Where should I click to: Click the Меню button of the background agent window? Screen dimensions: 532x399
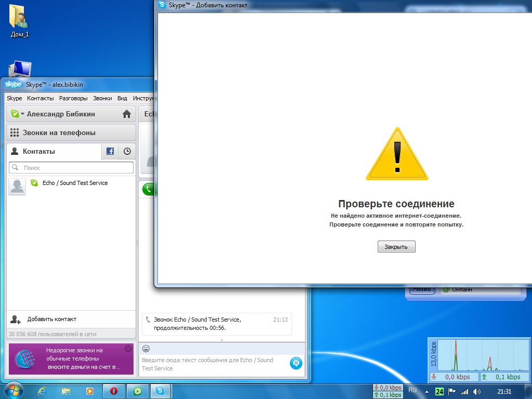[422, 290]
